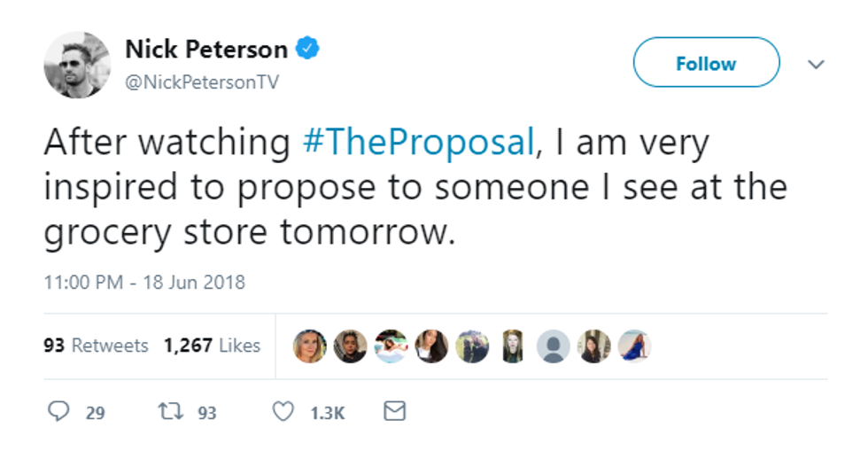Expand the tweet options chevron menu
This screenshot has width=868, height=451.
pyautogui.click(x=817, y=65)
